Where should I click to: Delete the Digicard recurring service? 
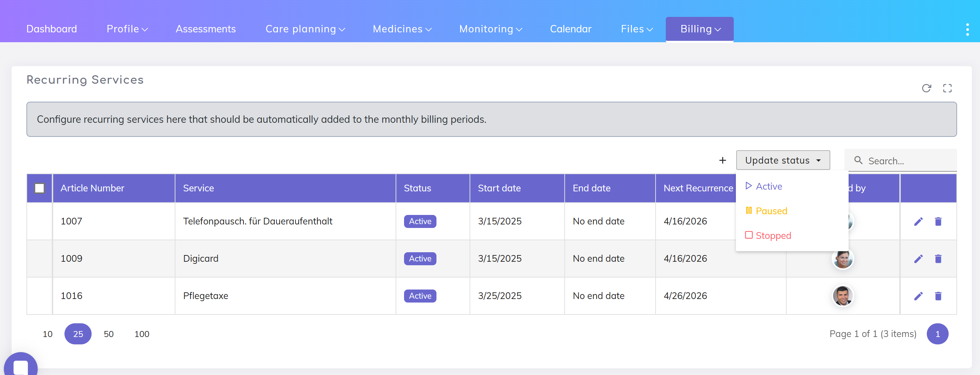938,259
